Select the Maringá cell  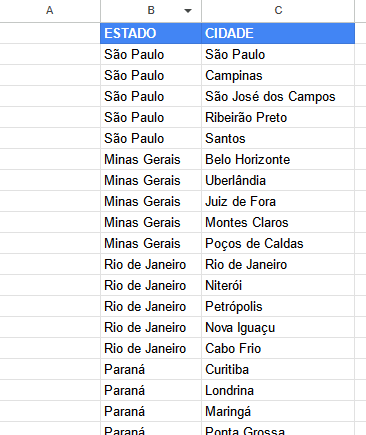coord(278,411)
